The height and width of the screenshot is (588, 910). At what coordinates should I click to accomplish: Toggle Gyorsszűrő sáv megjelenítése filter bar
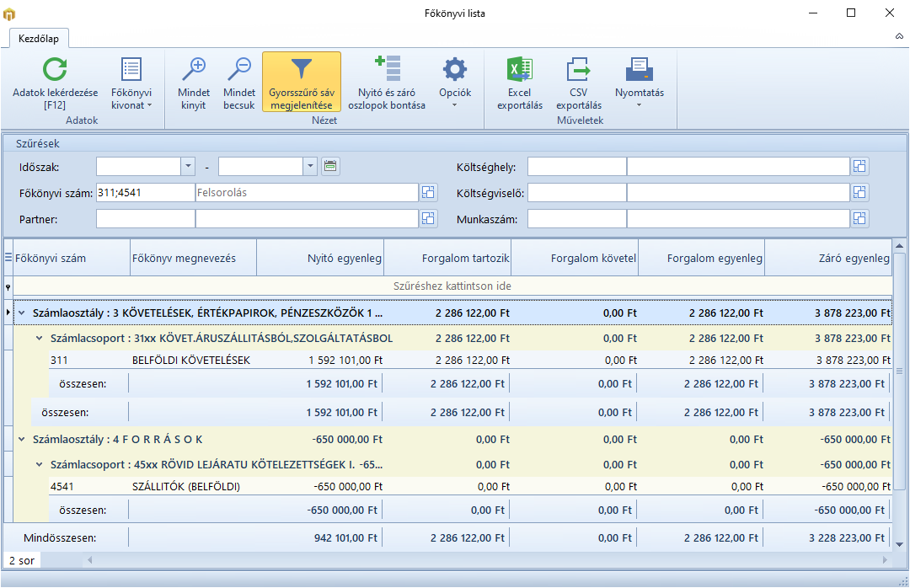click(302, 82)
